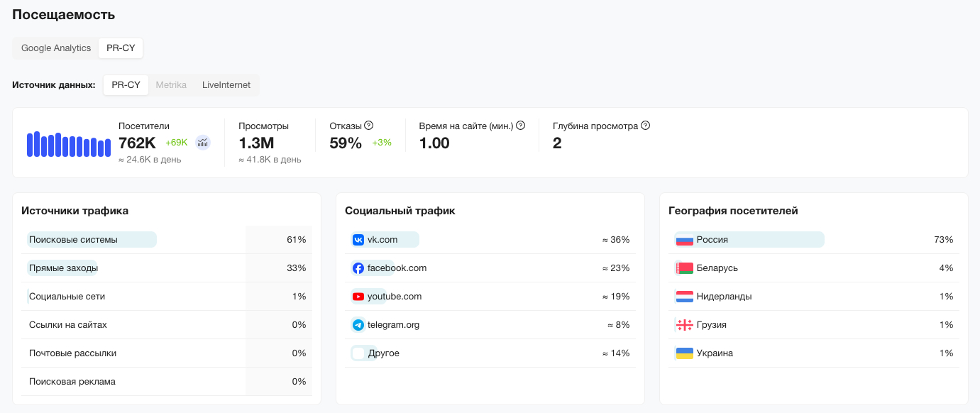980x413 pixels.
Task: Click the visitors bar chart thumbnail
Action: [x=69, y=144]
